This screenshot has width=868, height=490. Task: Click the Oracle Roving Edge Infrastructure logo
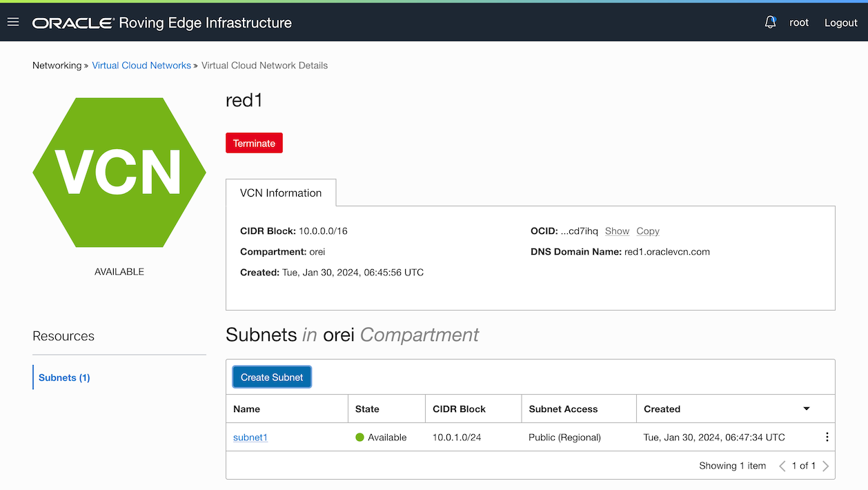[162, 23]
